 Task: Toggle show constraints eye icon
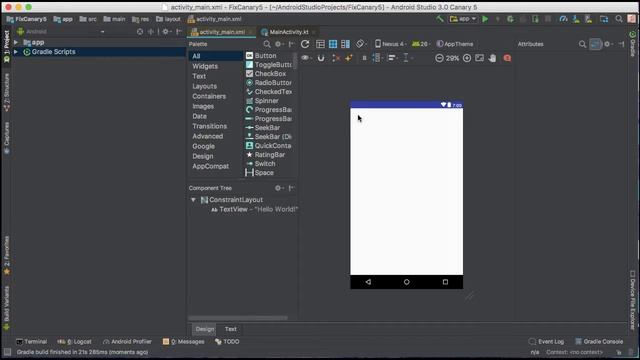coord(306,58)
